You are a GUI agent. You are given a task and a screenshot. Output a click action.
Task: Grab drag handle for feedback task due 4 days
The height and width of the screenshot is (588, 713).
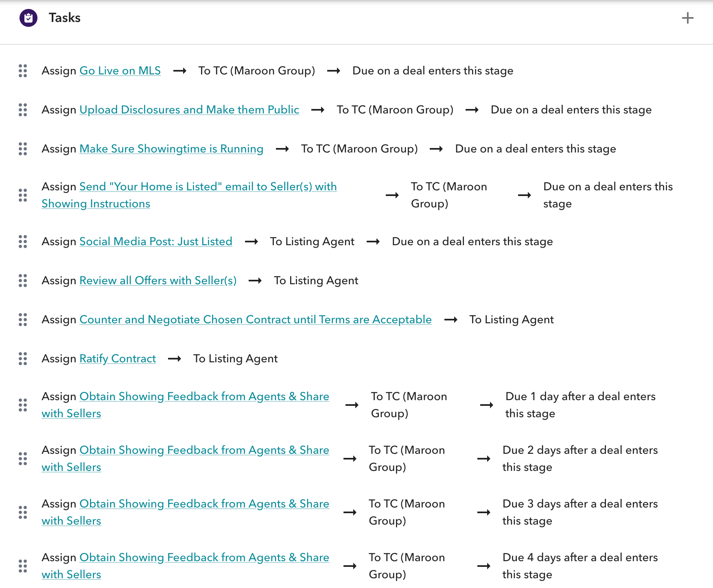click(x=23, y=566)
